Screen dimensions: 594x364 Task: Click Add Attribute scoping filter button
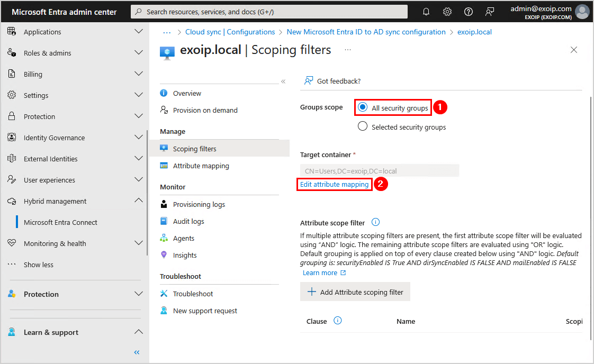pos(355,292)
